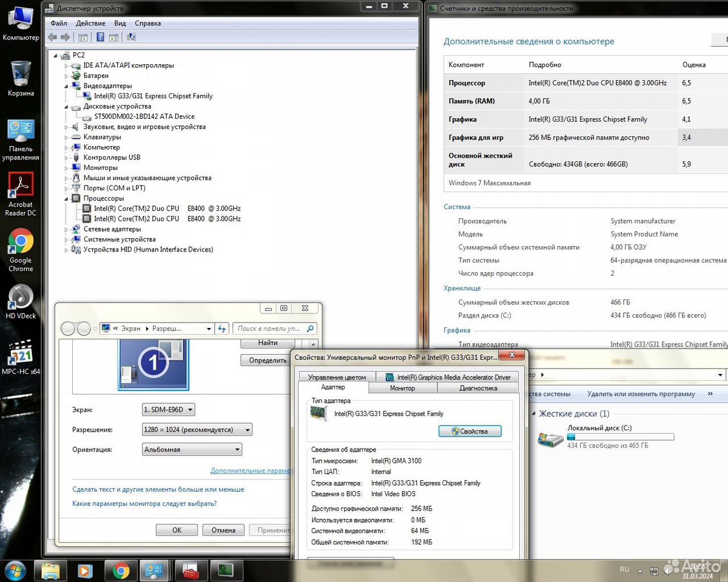This screenshot has height=582, width=728.
Task: Expand the IDE ATA/ATAPI контроллеры node
Action: 67,65
